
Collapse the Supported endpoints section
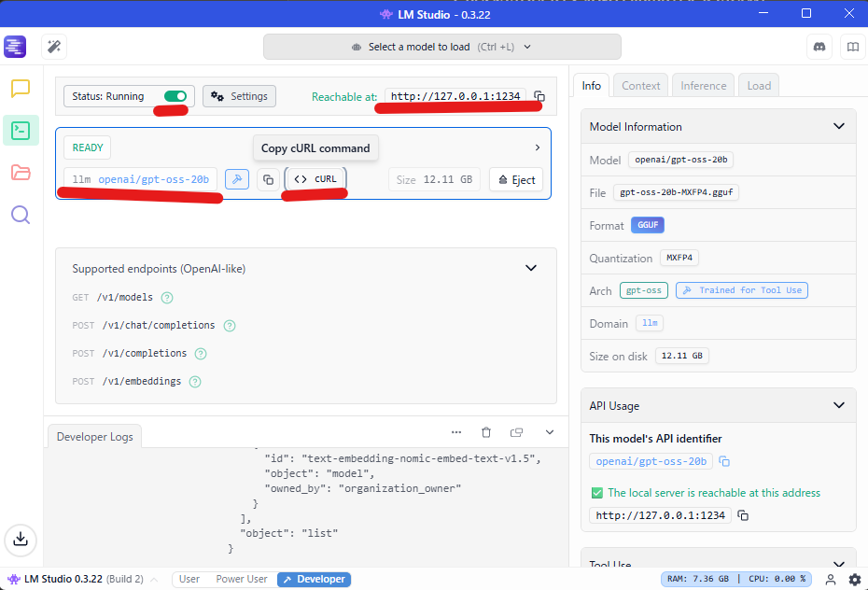click(x=531, y=268)
